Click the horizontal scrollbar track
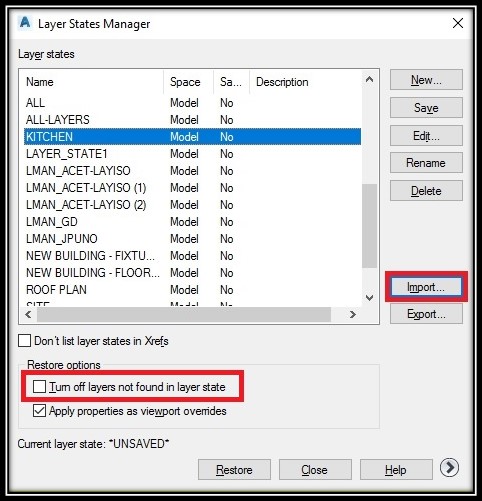 coord(184,314)
